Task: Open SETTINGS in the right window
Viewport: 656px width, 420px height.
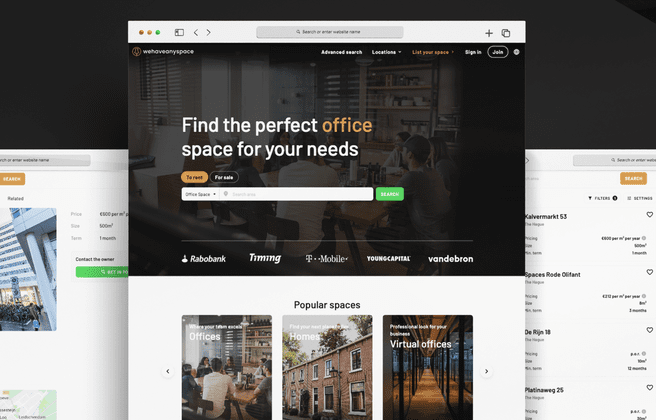Action: pyautogui.click(x=640, y=198)
